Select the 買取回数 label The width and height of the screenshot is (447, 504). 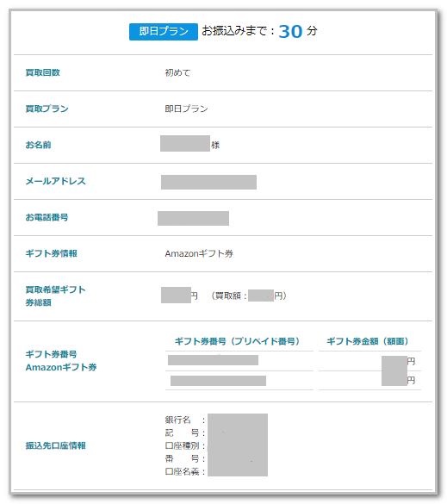point(43,72)
